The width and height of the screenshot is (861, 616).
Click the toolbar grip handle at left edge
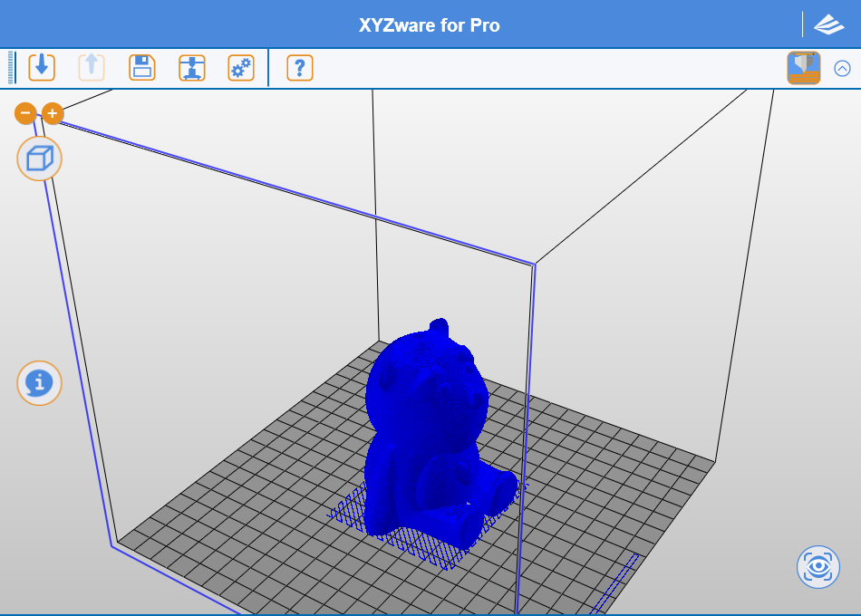(12, 68)
